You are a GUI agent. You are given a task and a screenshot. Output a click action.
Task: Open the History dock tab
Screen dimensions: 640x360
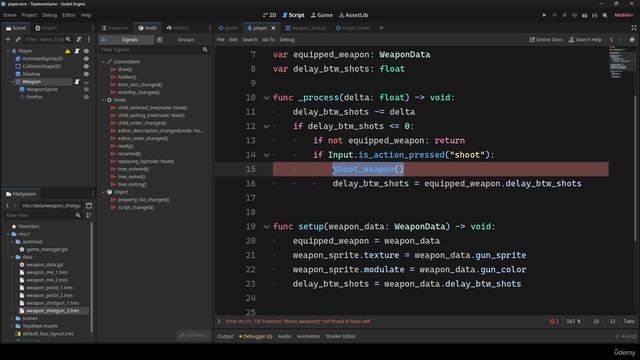click(178, 28)
